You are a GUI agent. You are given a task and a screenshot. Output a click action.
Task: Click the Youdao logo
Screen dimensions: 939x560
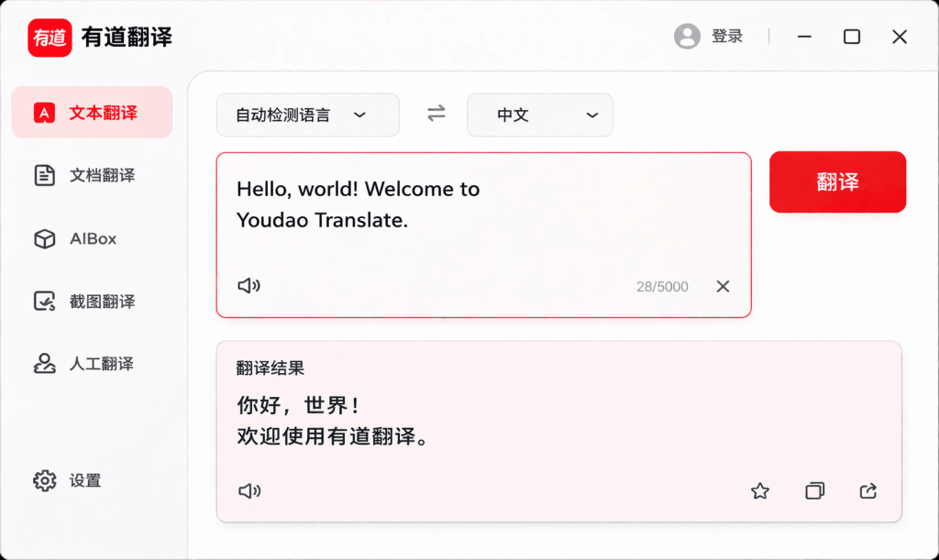coord(50,38)
